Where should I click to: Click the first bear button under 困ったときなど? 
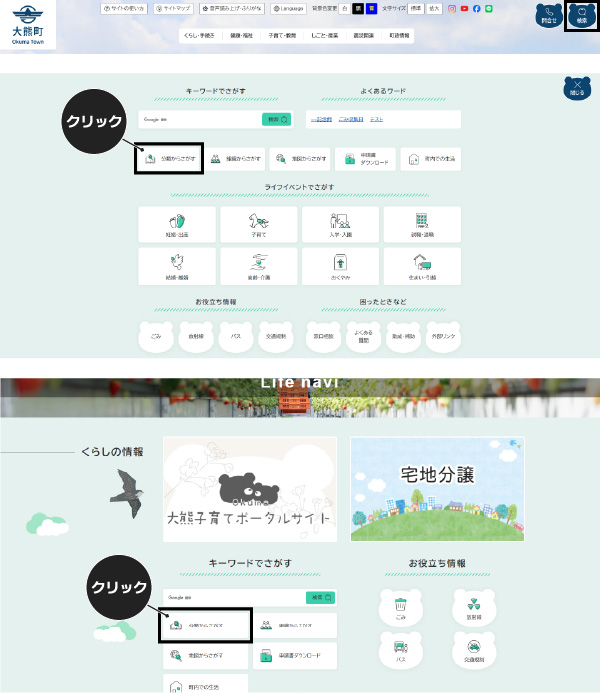pyautogui.click(x=323, y=336)
